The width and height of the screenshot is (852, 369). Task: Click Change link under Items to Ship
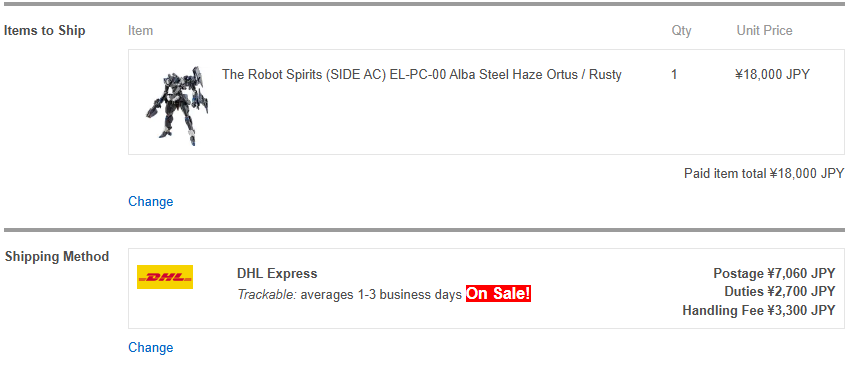(151, 202)
